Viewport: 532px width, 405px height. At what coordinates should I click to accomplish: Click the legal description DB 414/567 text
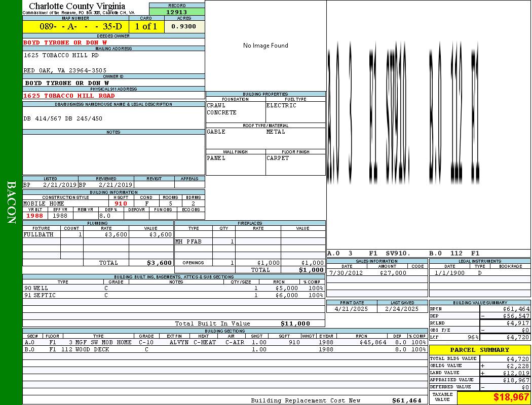(x=63, y=118)
